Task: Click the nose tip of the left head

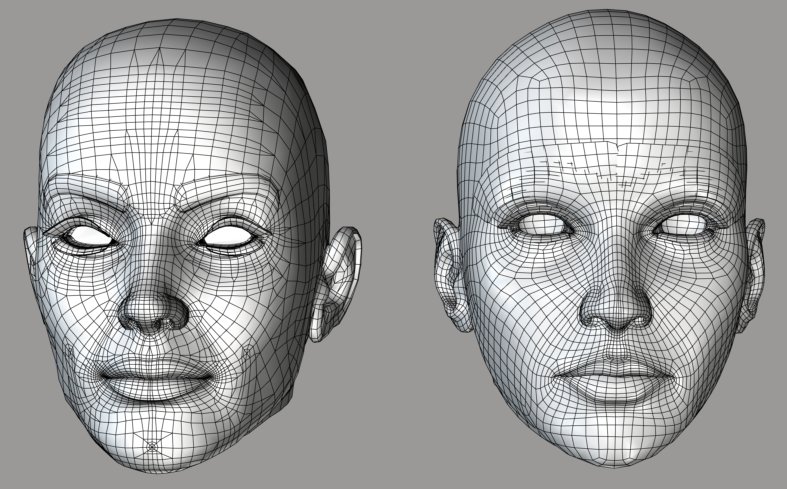Action: (x=152, y=309)
